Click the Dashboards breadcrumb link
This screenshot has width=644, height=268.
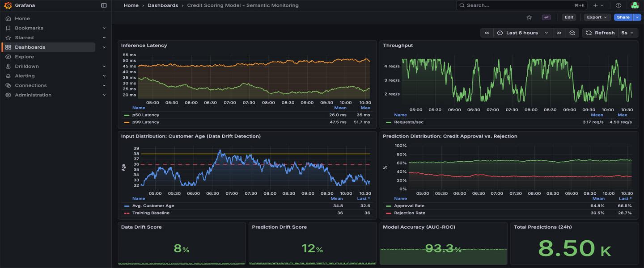tap(162, 5)
